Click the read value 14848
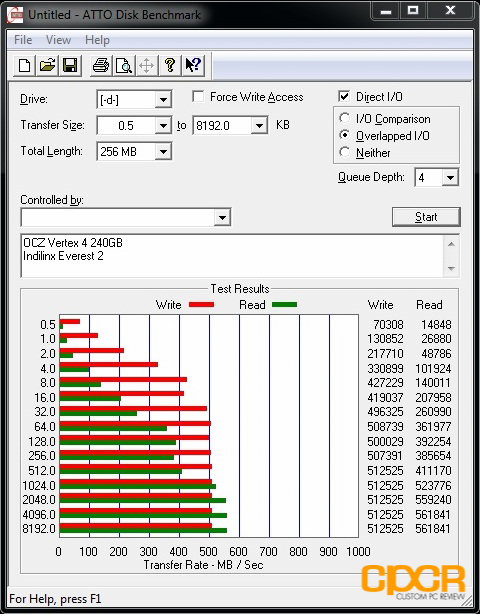480x614 pixels. (436, 325)
